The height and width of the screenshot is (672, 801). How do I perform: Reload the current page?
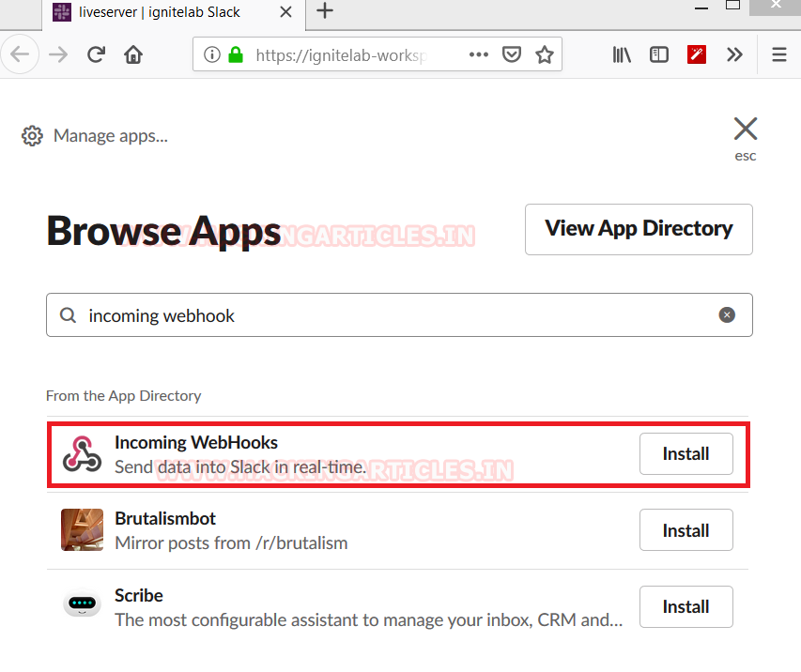pos(96,54)
